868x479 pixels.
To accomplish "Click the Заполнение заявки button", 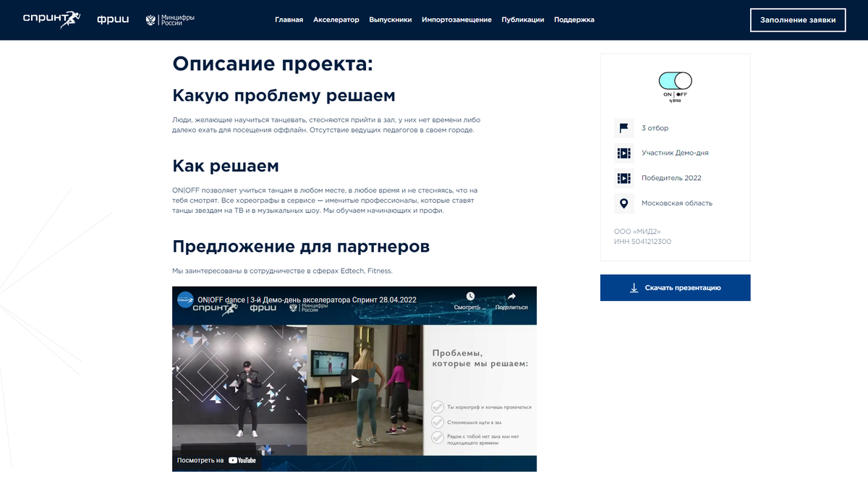I will point(798,20).
